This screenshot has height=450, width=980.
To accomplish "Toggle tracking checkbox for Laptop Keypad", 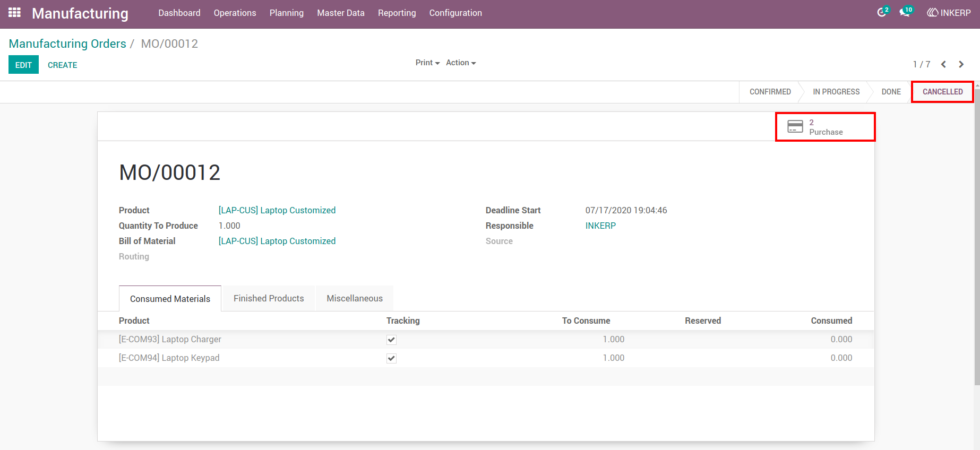I will [x=391, y=358].
